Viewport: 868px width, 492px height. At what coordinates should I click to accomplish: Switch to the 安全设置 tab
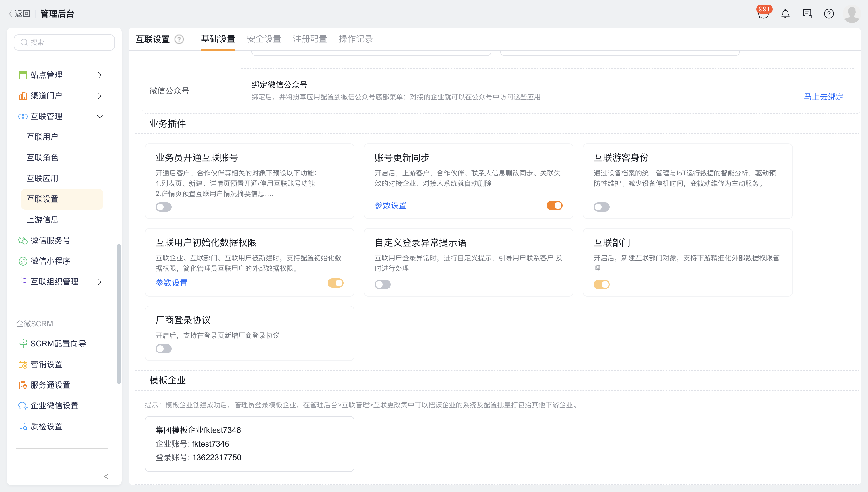(x=264, y=39)
